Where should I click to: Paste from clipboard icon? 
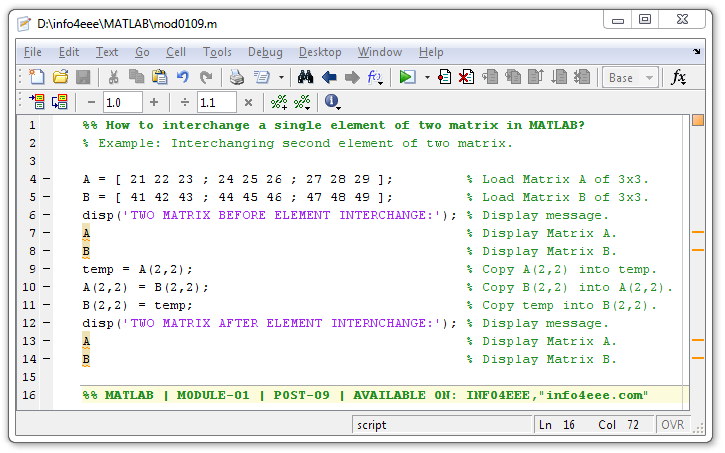pyautogui.click(x=160, y=77)
